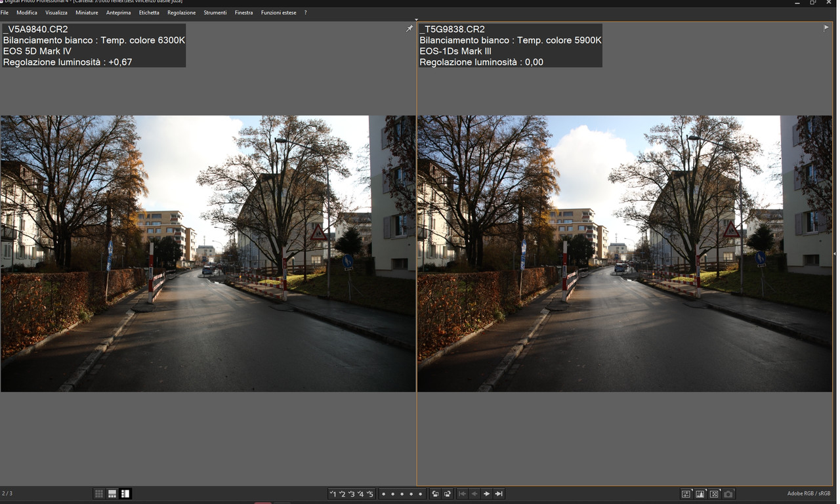Toggle the AF points display

coord(714,493)
